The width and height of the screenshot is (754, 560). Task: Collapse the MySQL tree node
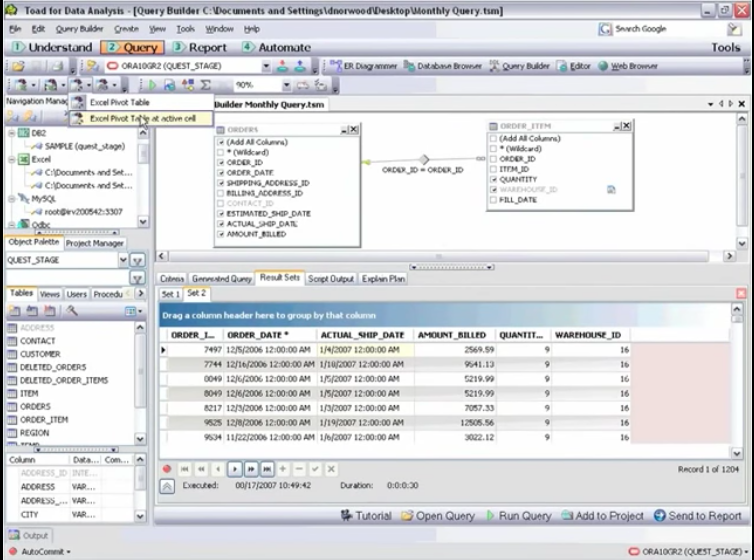[x=12, y=199]
